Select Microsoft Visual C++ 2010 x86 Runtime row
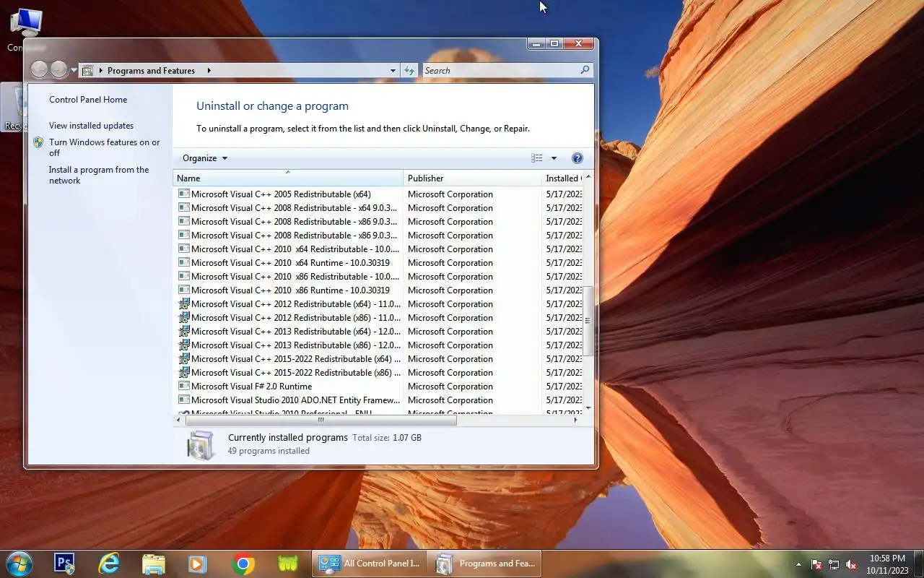This screenshot has width=924, height=578. tap(378, 290)
